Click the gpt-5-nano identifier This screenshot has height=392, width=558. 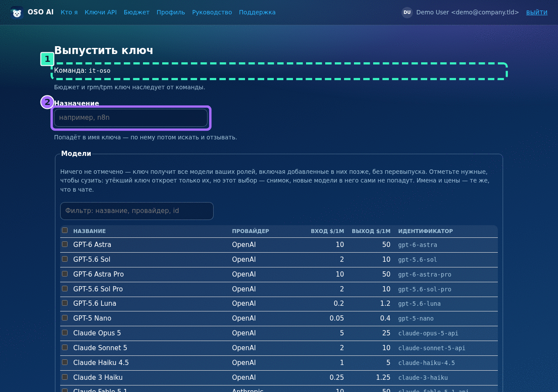(x=416, y=318)
